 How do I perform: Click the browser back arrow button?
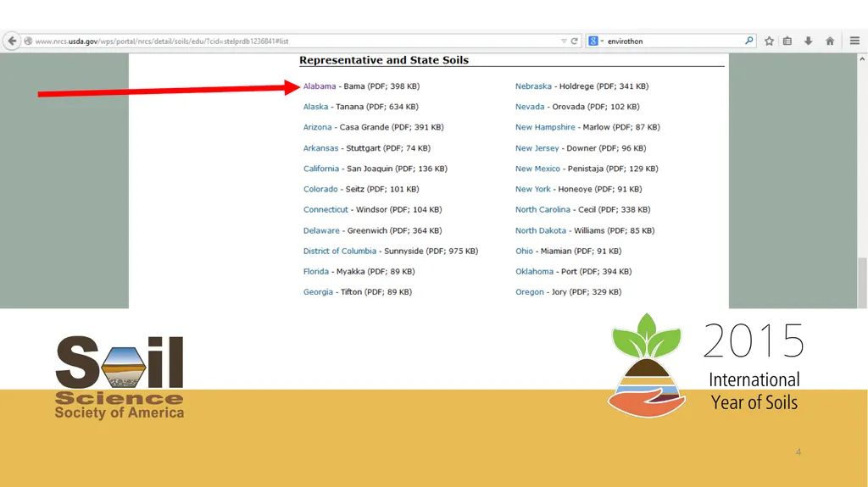click(x=12, y=41)
